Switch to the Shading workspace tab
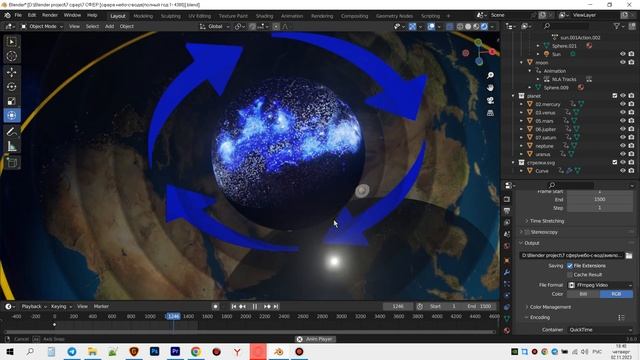640x360 pixels. point(264,16)
